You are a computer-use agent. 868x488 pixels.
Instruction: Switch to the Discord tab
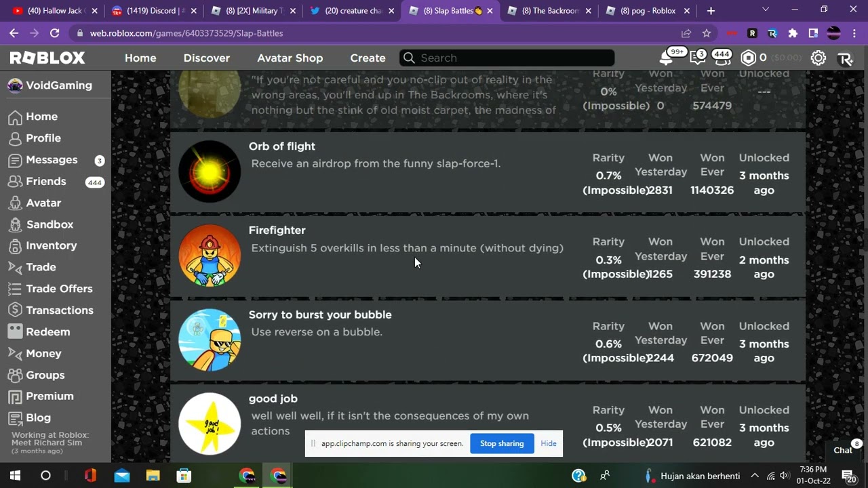[155, 11]
